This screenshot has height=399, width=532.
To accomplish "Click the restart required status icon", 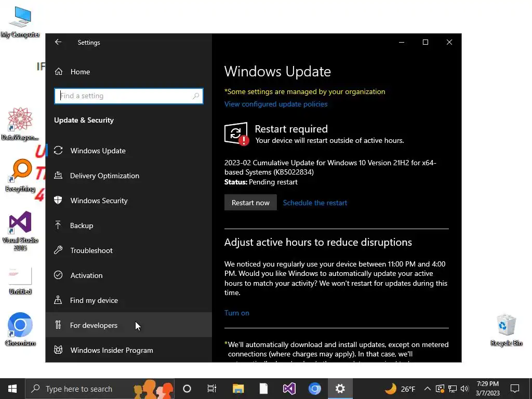I will (x=236, y=134).
